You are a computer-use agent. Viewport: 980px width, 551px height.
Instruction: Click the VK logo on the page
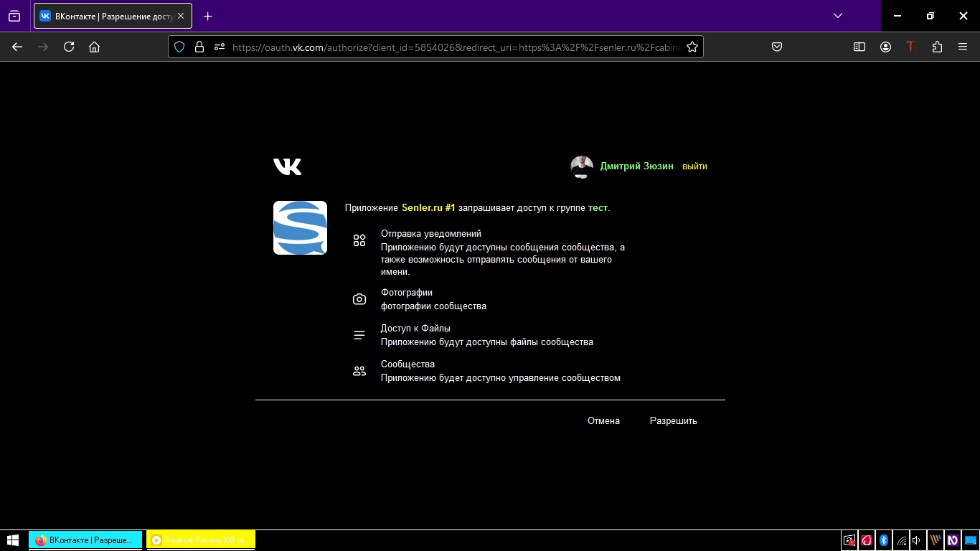pyautogui.click(x=287, y=166)
